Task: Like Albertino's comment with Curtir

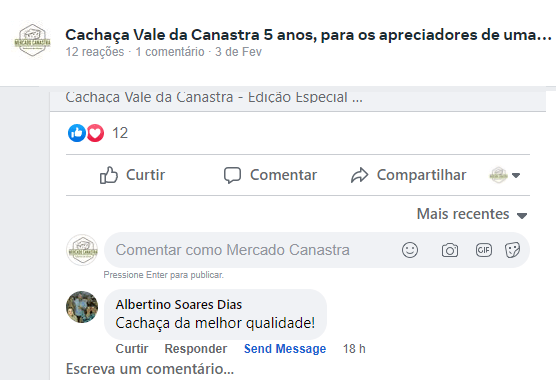Action: pos(132,349)
